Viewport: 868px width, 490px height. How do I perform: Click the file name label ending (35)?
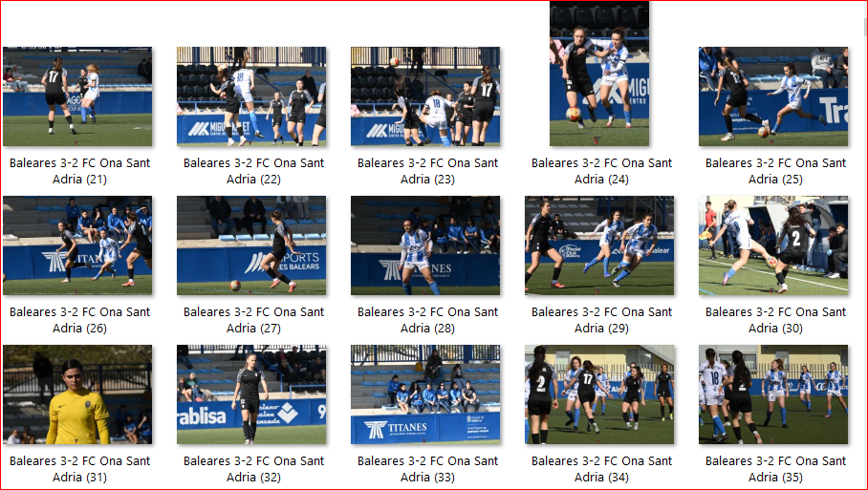coord(775,469)
